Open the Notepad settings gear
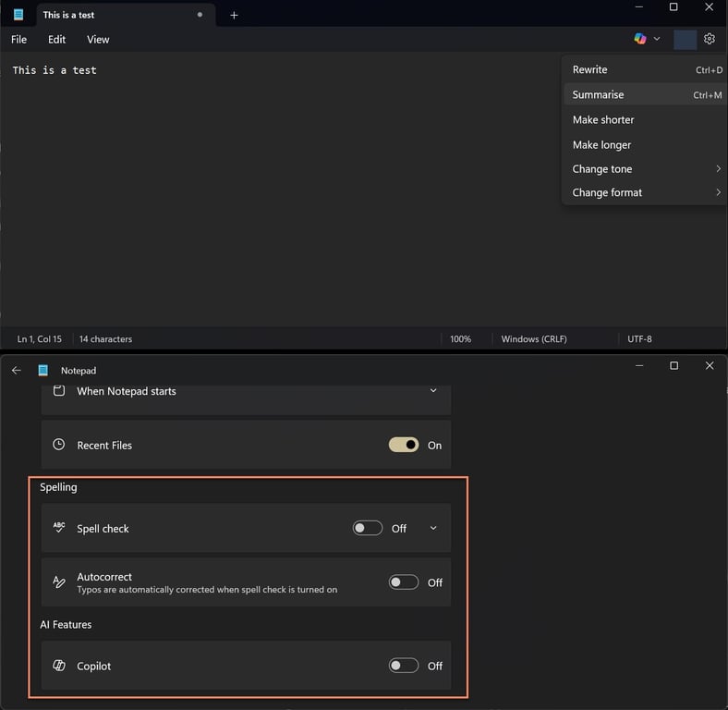This screenshot has height=710, width=728. [x=709, y=39]
